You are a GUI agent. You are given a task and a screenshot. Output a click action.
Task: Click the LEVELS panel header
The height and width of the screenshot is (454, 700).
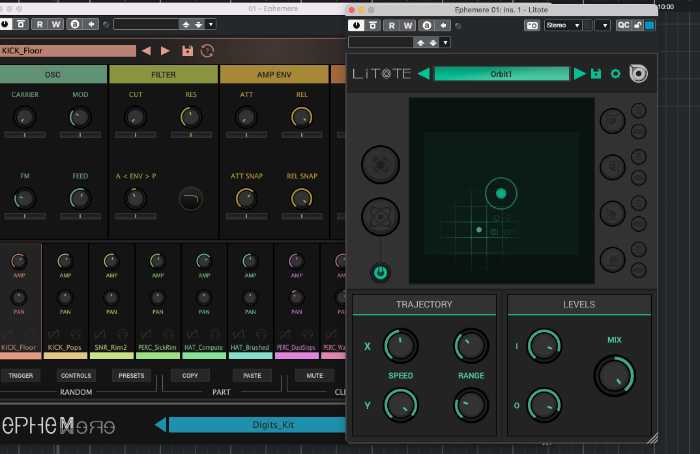pyautogui.click(x=579, y=304)
